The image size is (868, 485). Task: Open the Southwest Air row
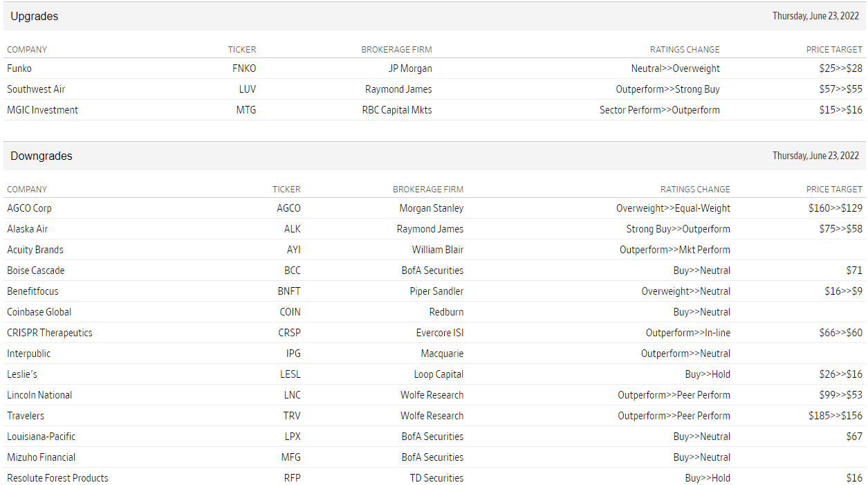(36, 89)
